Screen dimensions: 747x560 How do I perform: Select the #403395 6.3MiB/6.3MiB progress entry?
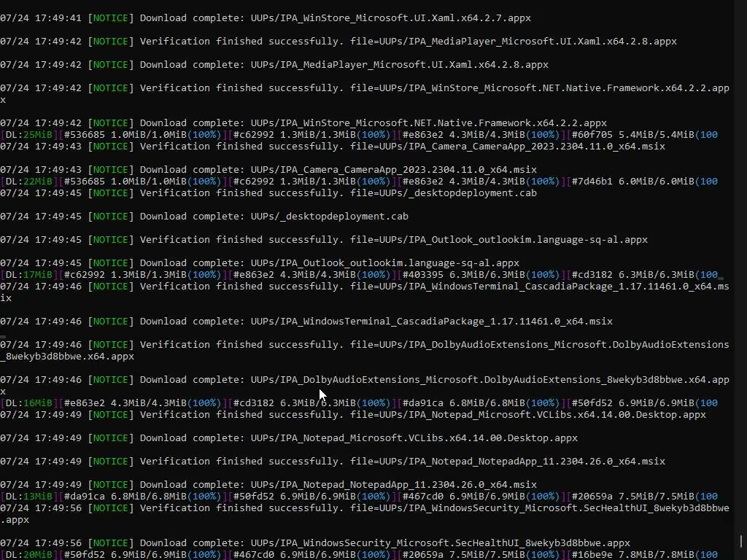click(481, 275)
